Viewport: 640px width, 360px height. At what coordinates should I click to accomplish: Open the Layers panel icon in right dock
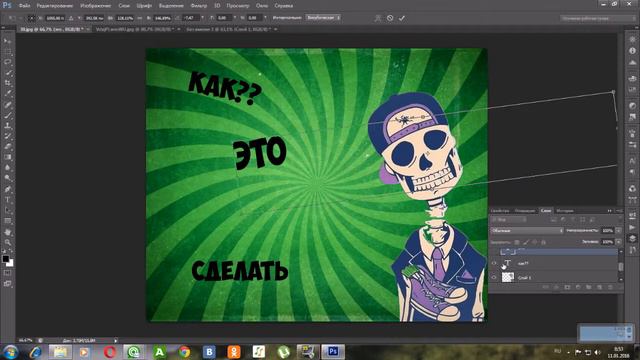(632, 239)
